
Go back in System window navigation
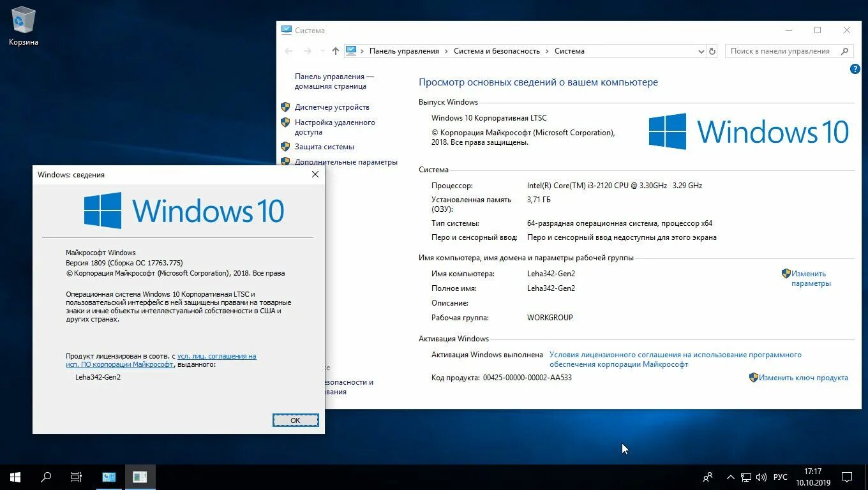point(288,51)
